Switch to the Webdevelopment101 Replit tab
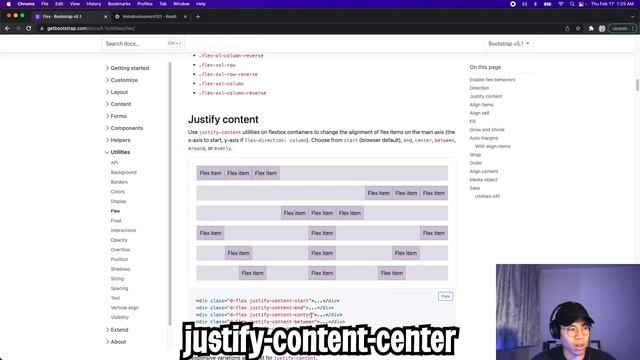640x360 pixels. tap(149, 17)
